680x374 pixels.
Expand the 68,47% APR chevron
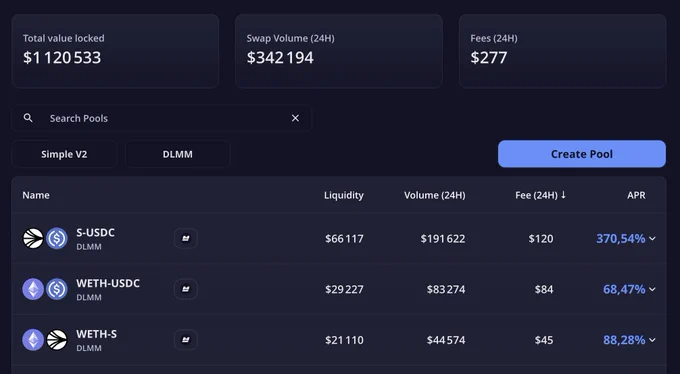tap(652, 289)
